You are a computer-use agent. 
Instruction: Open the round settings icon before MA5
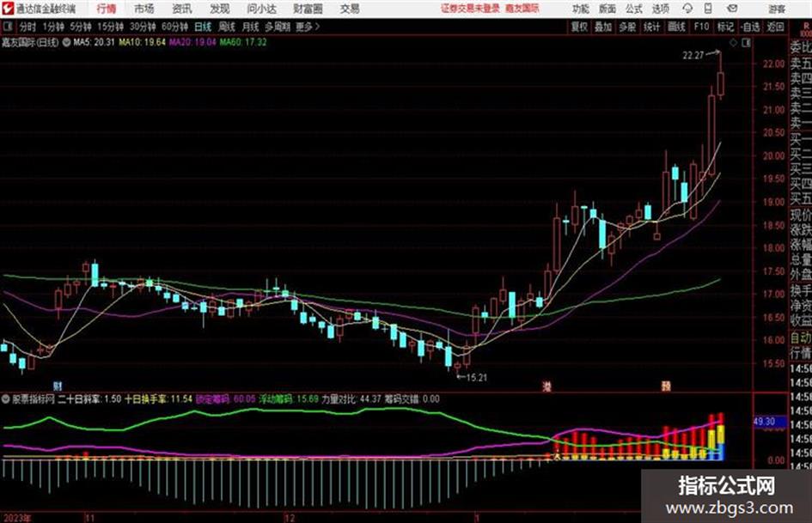pyautogui.click(x=66, y=42)
